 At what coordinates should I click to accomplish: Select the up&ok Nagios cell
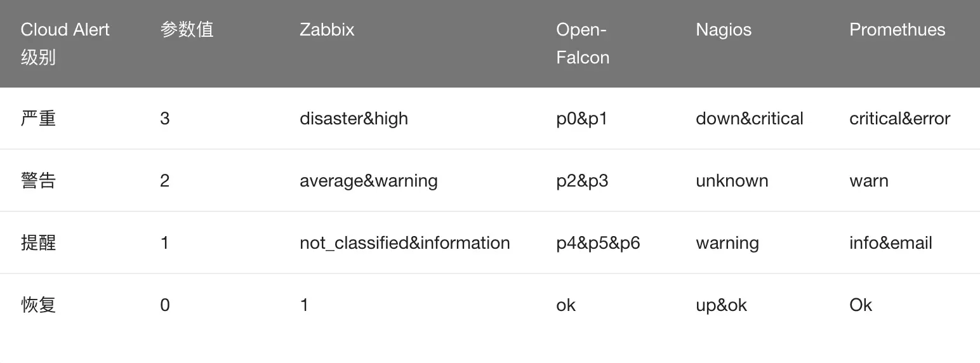click(x=721, y=305)
